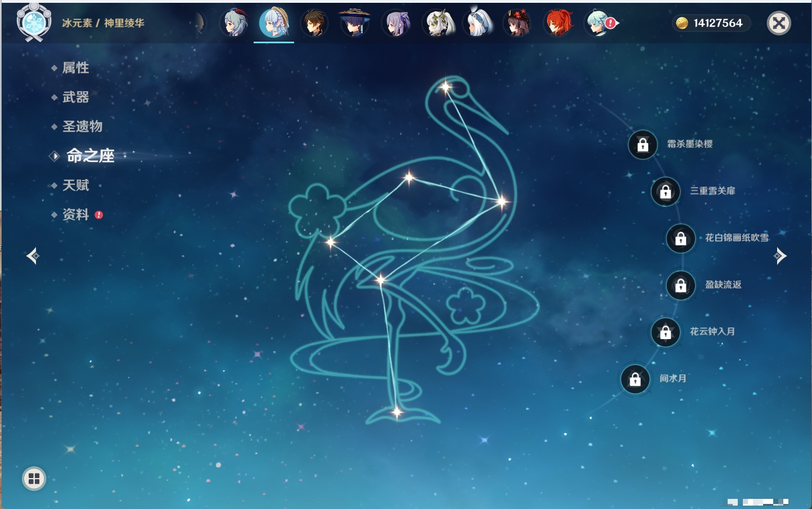Image resolution: width=812 pixels, height=509 pixels.
Task: Go to next character with right arrow
Action: 780,256
